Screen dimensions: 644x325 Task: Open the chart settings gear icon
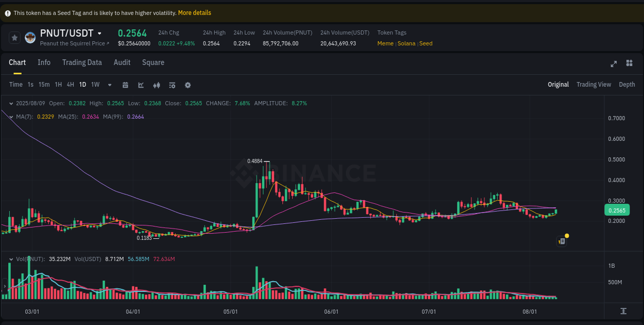tap(188, 85)
